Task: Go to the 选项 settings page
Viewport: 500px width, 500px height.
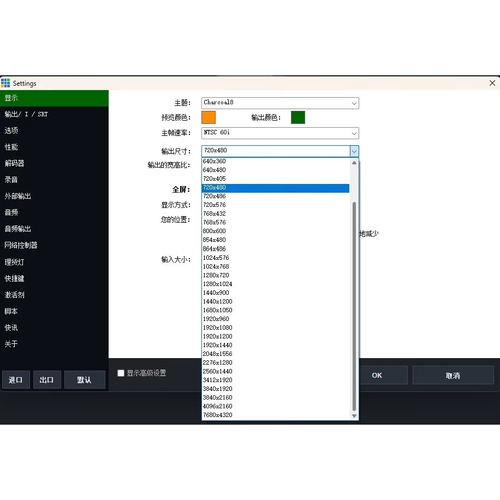Action: coord(54,131)
